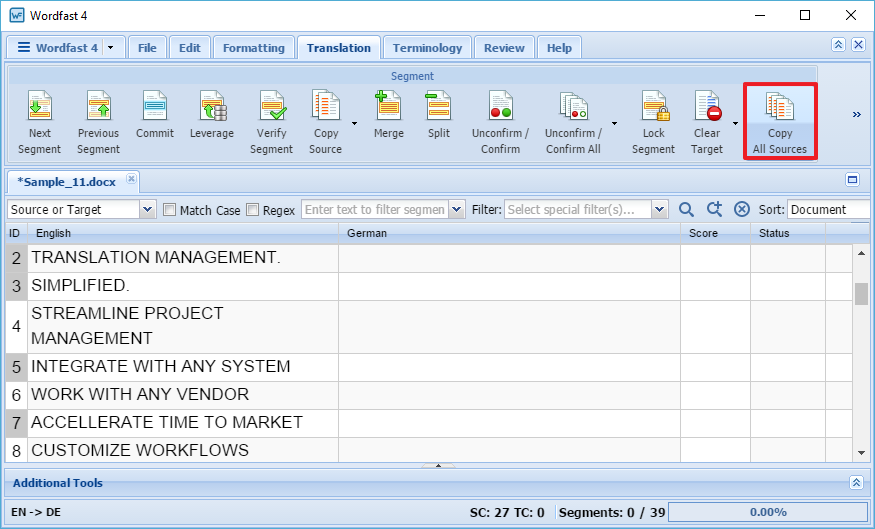Expand the Additional Tools panel
The width and height of the screenshot is (875, 529).
click(x=856, y=483)
